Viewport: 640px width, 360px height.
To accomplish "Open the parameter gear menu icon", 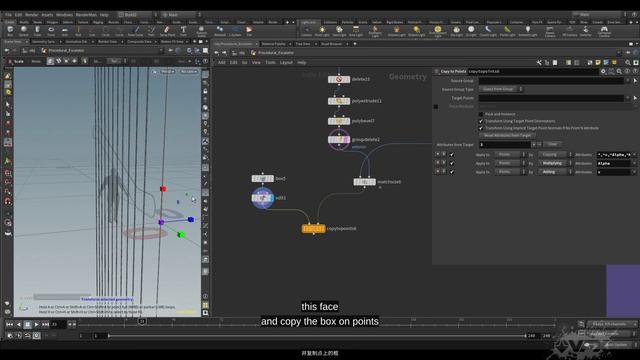I will click(x=603, y=71).
